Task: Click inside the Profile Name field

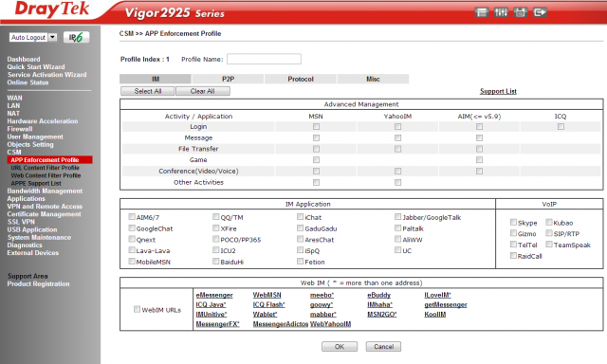Action: (x=264, y=59)
